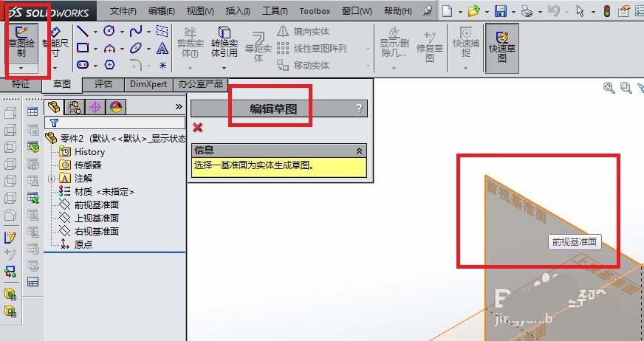
Task: Open the Spline tool dropdown arrow
Action: 148,32
